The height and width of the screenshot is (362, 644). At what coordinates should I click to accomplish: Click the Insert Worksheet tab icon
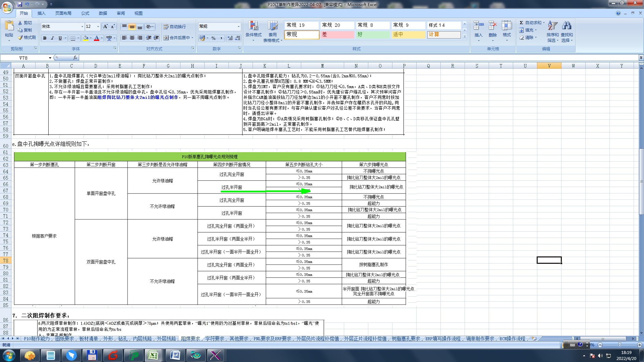pyautogui.click(x=534, y=339)
